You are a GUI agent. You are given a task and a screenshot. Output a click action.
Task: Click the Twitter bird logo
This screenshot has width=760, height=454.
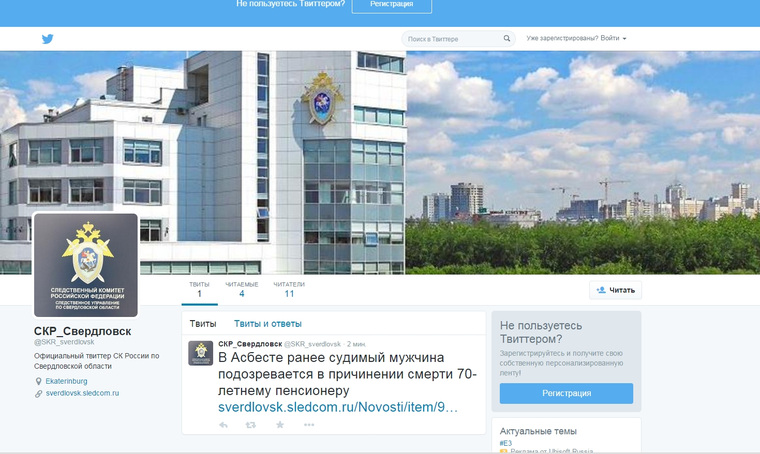point(48,39)
